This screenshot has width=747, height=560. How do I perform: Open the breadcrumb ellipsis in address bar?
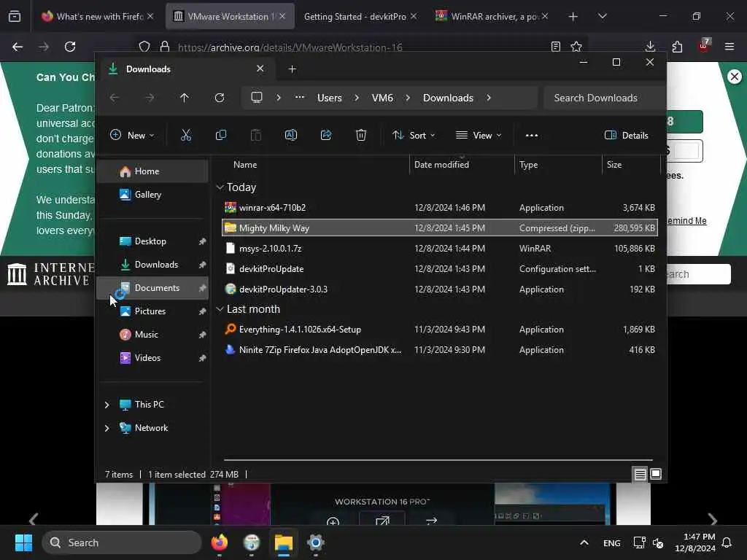pos(299,98)
